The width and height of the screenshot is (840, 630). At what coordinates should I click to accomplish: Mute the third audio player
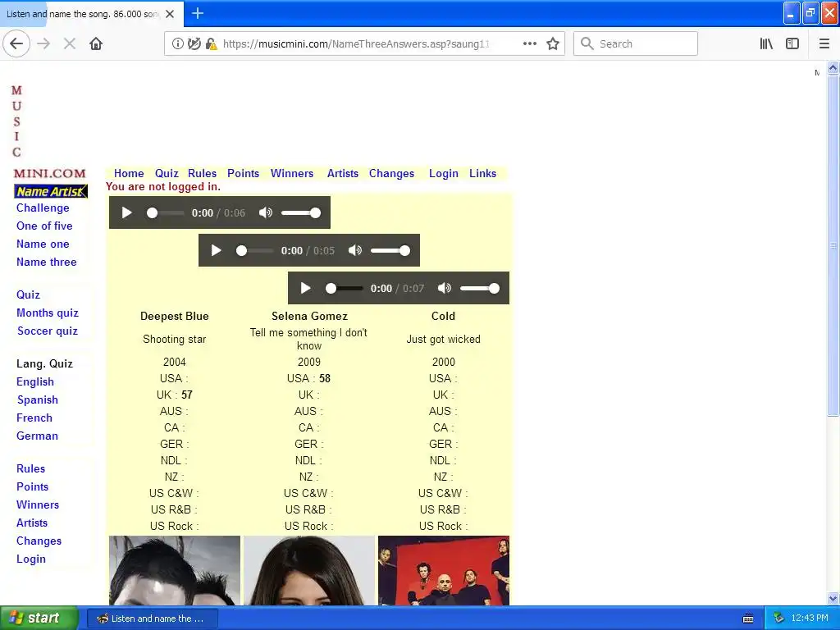tap(444, 288)
